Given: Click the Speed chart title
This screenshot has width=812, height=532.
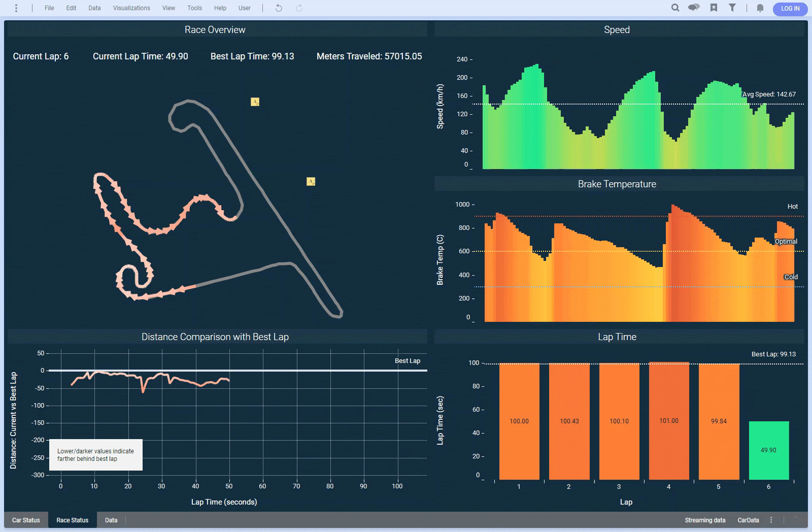Looking at the screenshot, I should 617,30.
